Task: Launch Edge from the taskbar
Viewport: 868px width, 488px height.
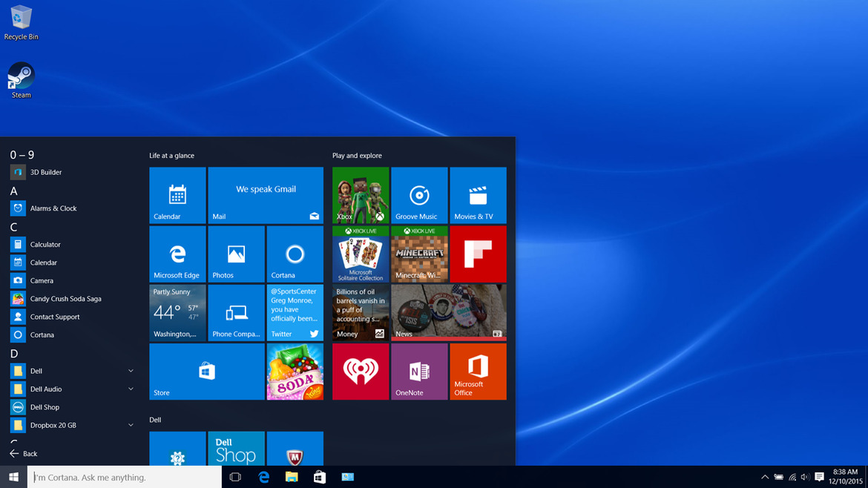Action: coord(263,477)
